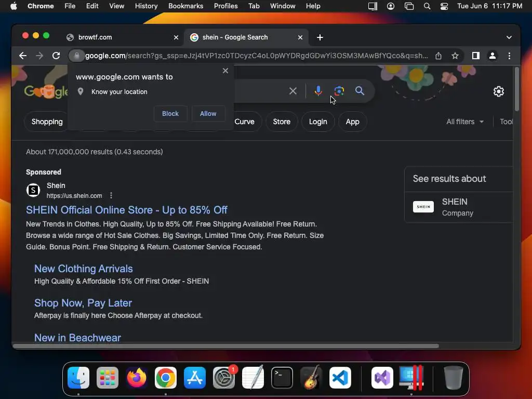Open the View menu

117,6
